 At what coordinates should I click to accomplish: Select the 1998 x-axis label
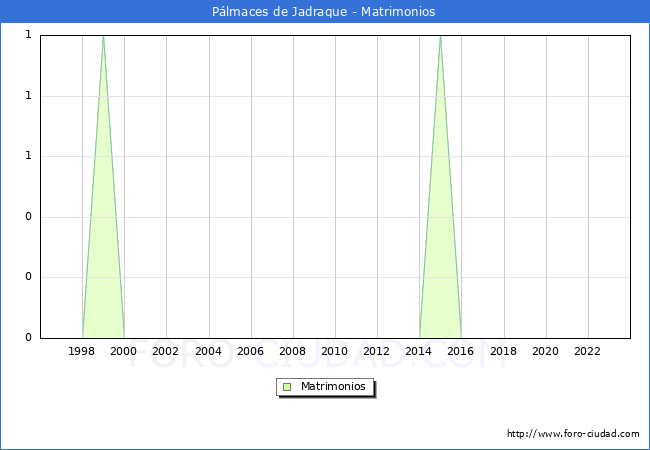click(82, 351)
